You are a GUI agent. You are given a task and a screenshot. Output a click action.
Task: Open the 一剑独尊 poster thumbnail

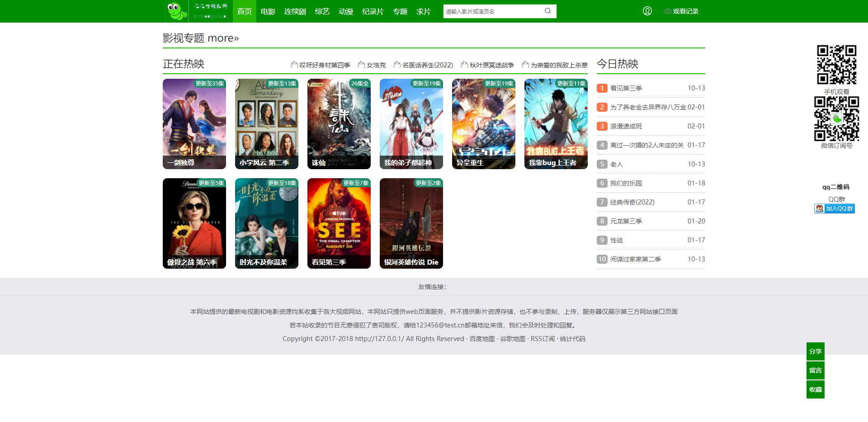coord(194,124)
